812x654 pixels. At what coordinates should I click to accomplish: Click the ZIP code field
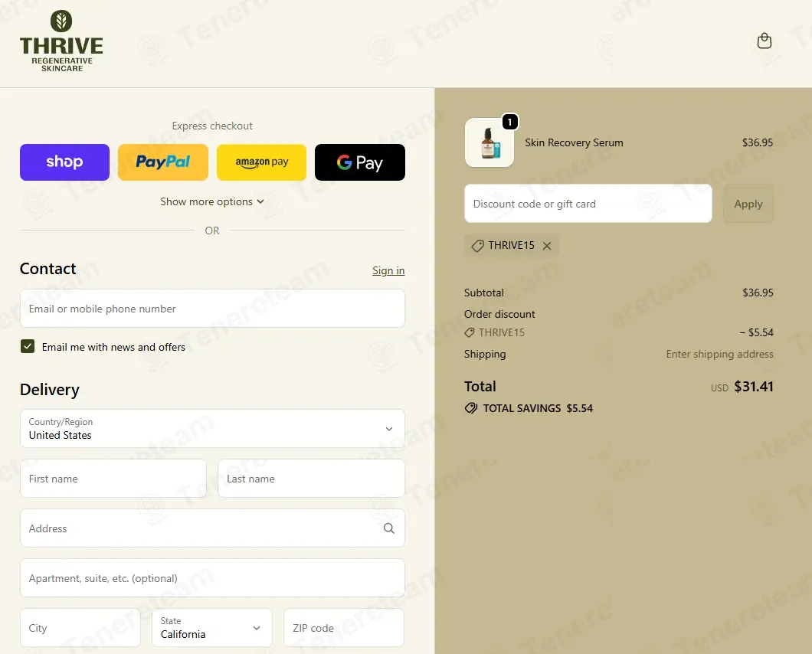point(344,628)
